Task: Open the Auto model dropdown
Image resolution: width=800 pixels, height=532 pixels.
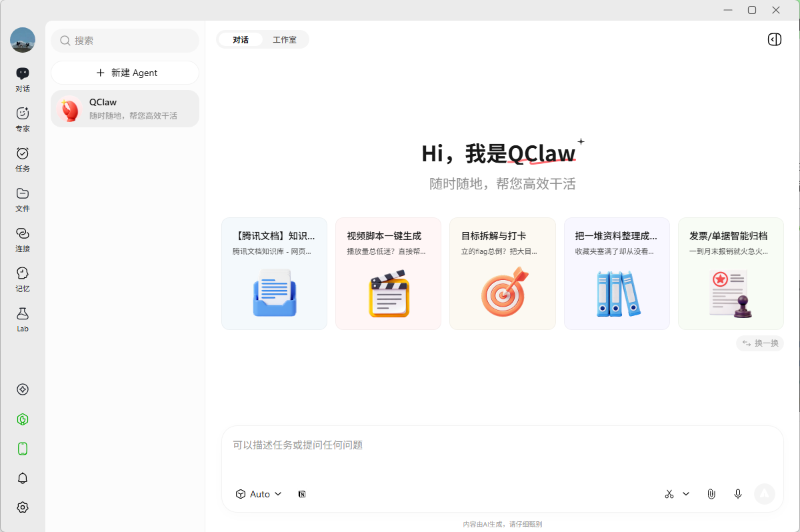Action: [x=259, y=494]
